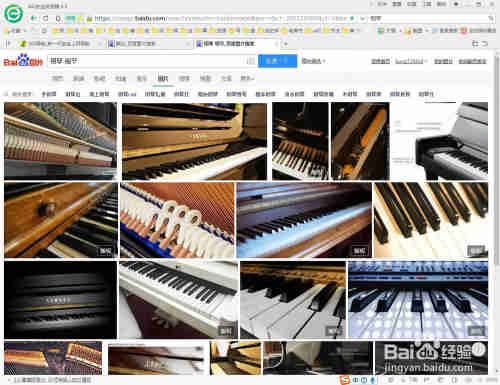The height and width of the screenshot is (385, 500).
Task: Close the active Baidu Images browser tab
Action: coord(276,44)
